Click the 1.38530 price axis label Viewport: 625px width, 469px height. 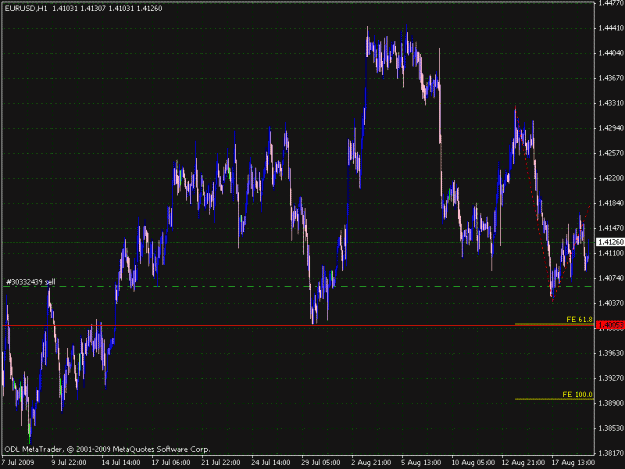click(x=611, y=428)
